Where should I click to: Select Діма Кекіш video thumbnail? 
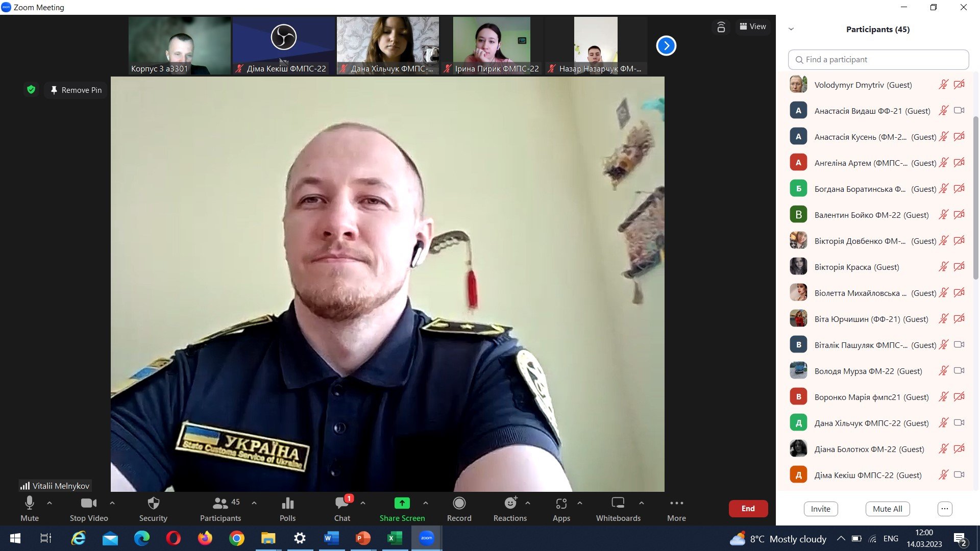coord(284,46)
